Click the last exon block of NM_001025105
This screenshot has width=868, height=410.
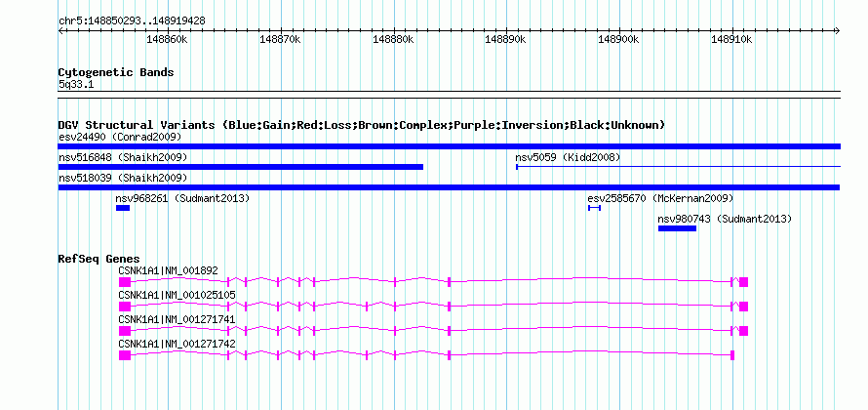743,307
